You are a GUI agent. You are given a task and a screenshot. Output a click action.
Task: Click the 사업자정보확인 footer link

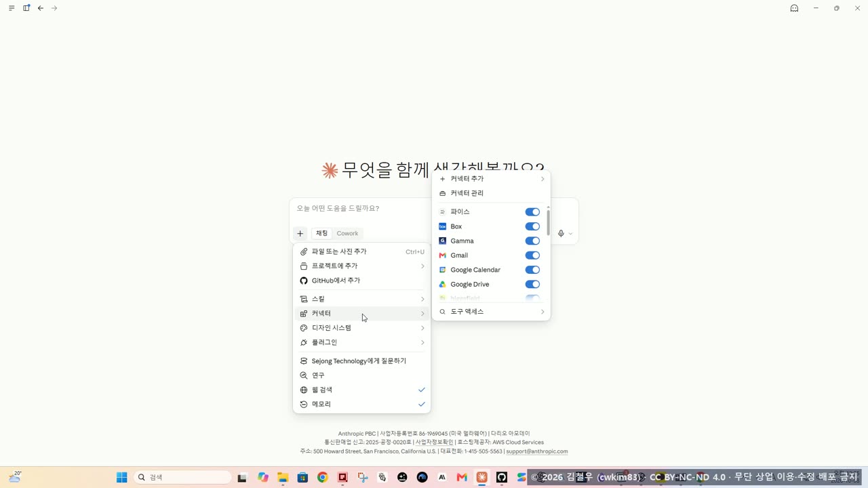click(434, 443)
